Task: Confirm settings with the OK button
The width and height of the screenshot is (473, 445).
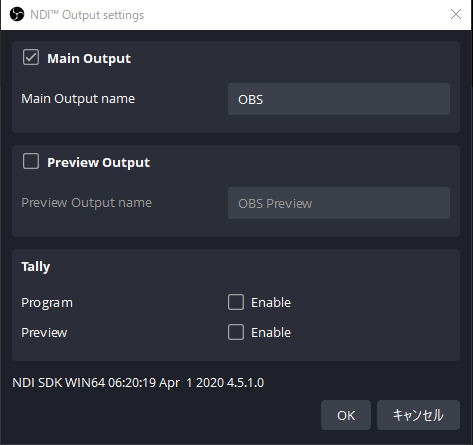Action: [x=346, y=415]
